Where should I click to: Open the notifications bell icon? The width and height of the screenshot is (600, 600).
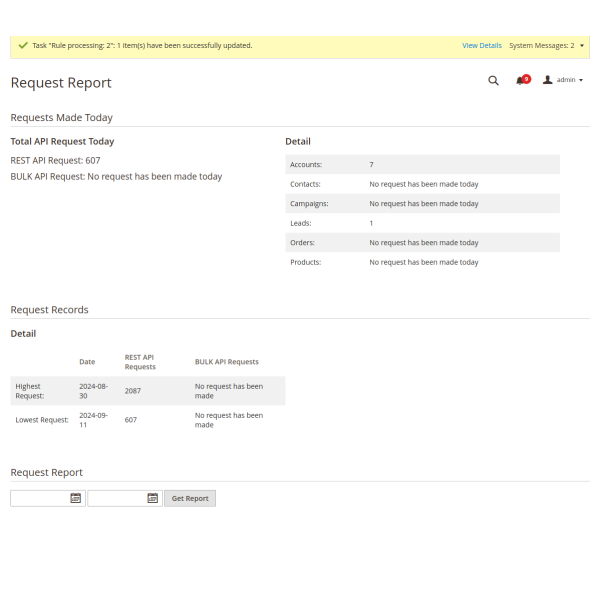pos(520,80)
